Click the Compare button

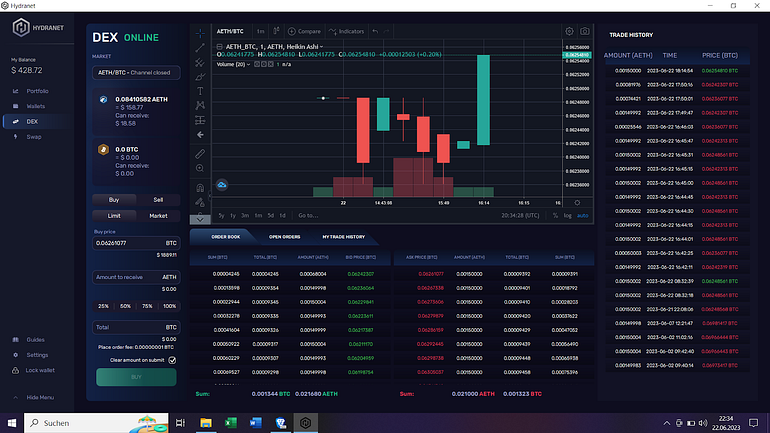point(304,31)
